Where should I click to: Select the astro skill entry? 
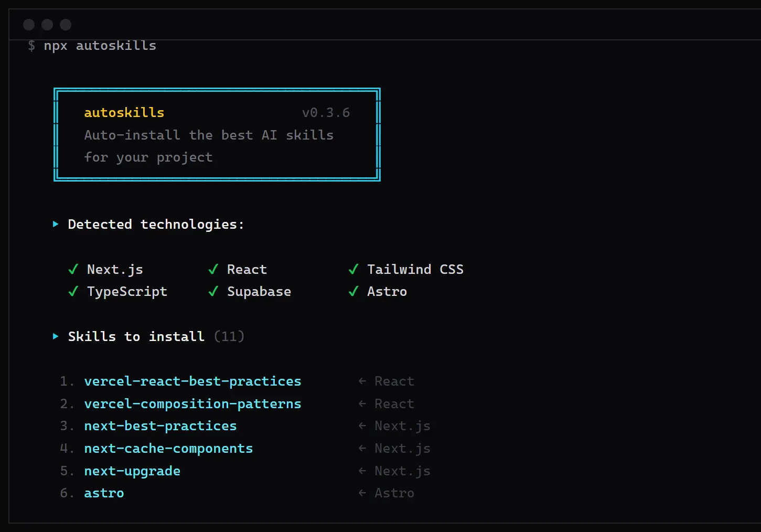click(104, 493)
